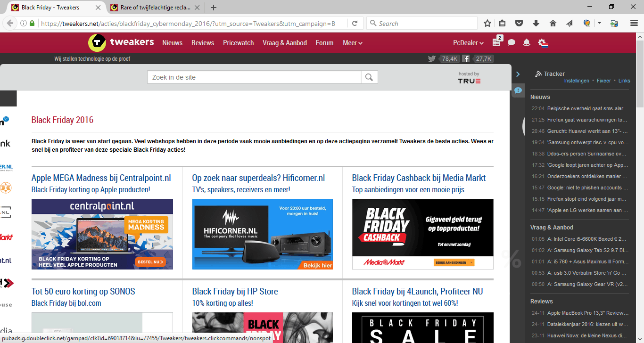Screen dimensions: 644x343
Task: Open the Firefox hamburger menu
Action: tap(634, 23)
